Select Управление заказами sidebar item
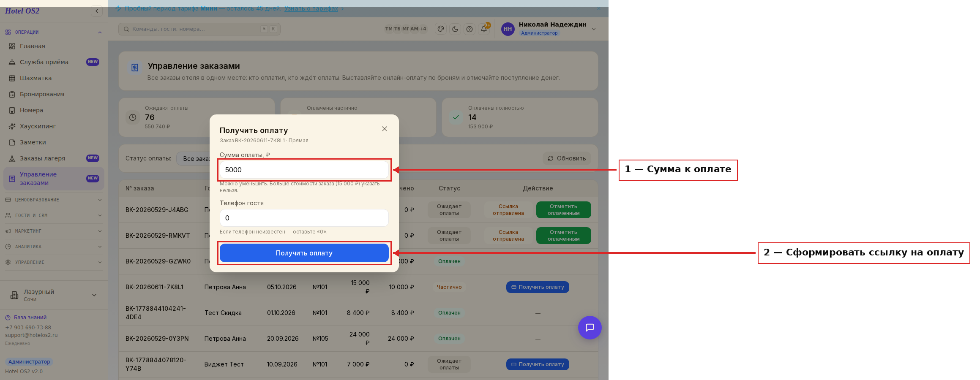The width and height of the screenshot is (980, 380). [x=54, y=179]
